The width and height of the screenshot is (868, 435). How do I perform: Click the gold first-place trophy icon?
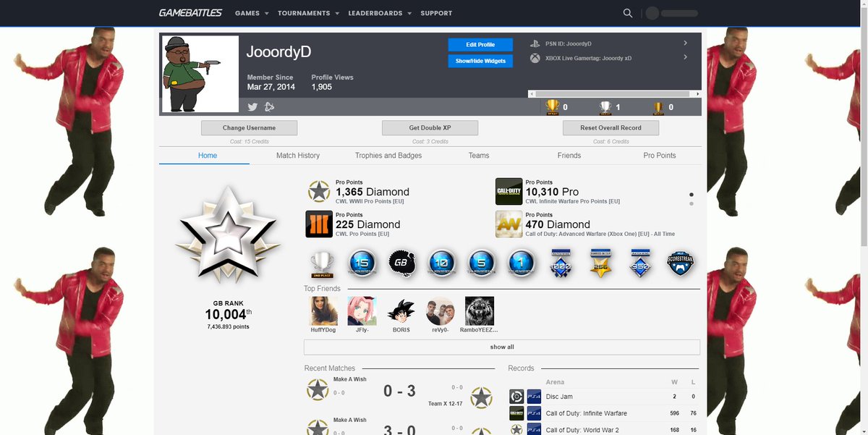[x=552, y=107]
